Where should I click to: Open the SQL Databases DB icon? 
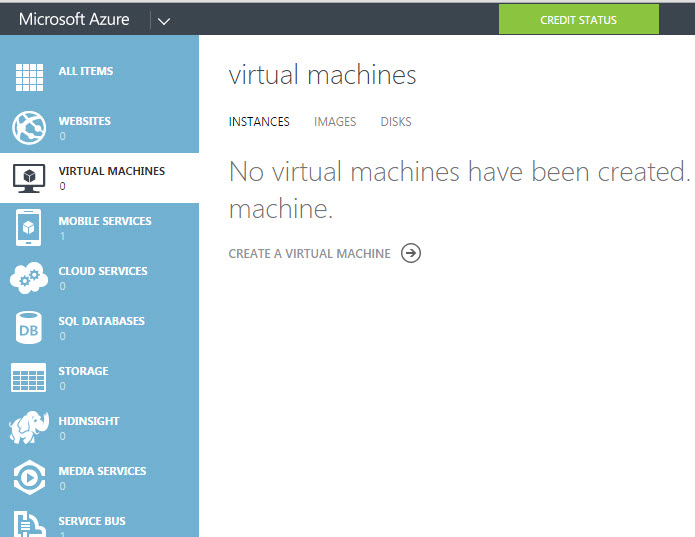[29, 328]
